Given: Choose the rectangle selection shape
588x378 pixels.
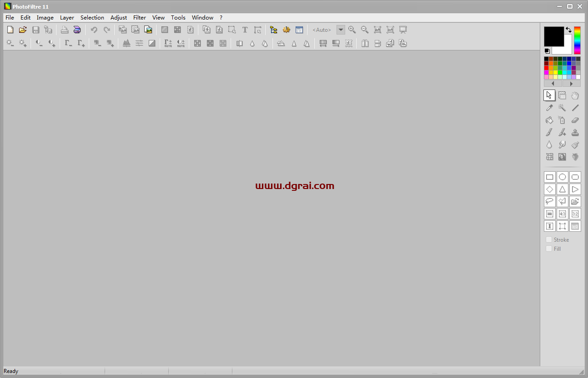Looking at the screenshot, I should (549, 177).
